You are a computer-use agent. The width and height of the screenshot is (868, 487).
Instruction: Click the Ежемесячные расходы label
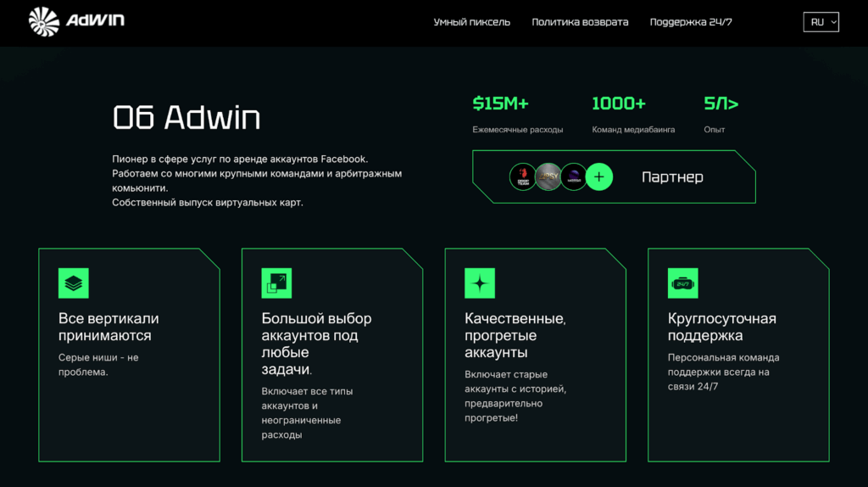coord(518,130)
